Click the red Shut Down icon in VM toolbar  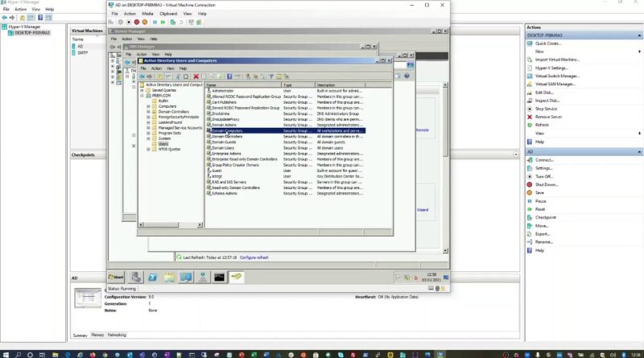(x=136, y=23)
